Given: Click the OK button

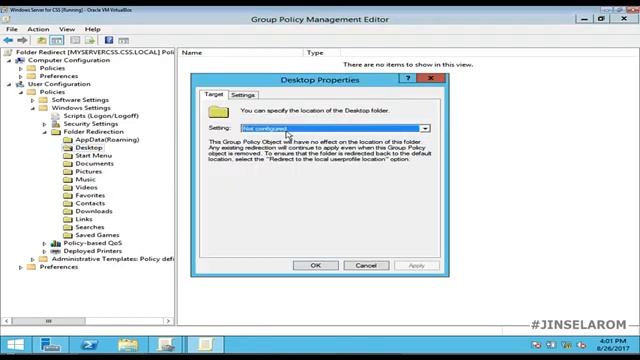Looking at the screenshot, I should pyautogui.click(x=316, y=265).
